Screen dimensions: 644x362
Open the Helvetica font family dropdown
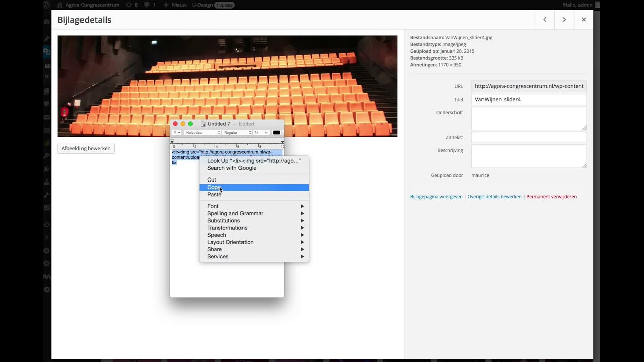[x=202, y=133]
